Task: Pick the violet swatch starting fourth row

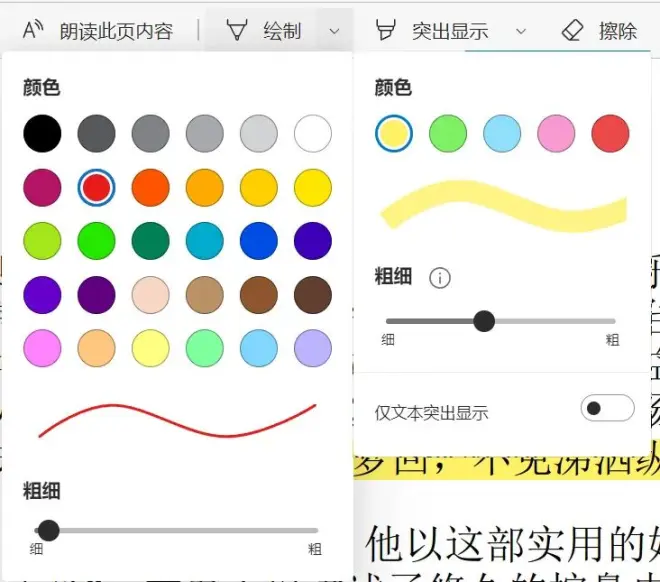Action: (42, 295)
